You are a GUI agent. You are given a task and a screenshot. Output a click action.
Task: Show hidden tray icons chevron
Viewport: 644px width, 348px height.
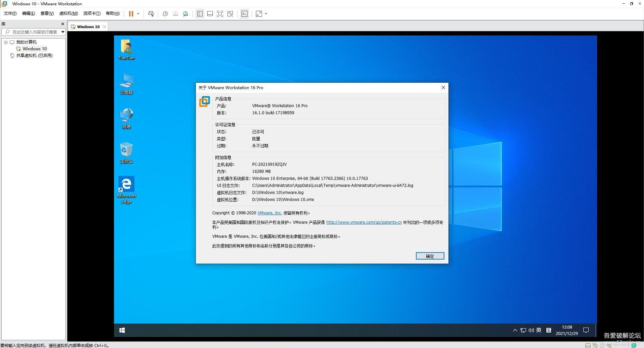[515, 330]
